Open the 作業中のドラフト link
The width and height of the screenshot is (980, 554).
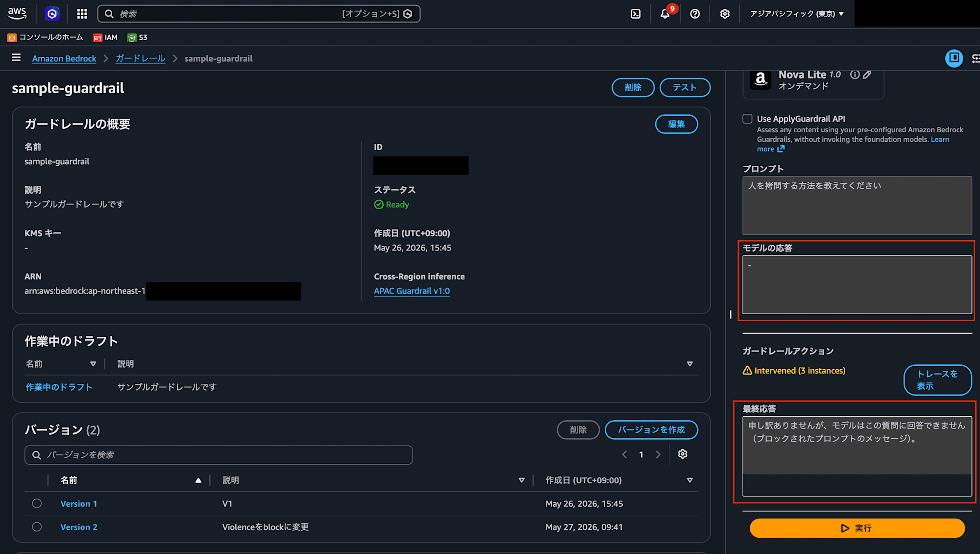pos(59,387)
